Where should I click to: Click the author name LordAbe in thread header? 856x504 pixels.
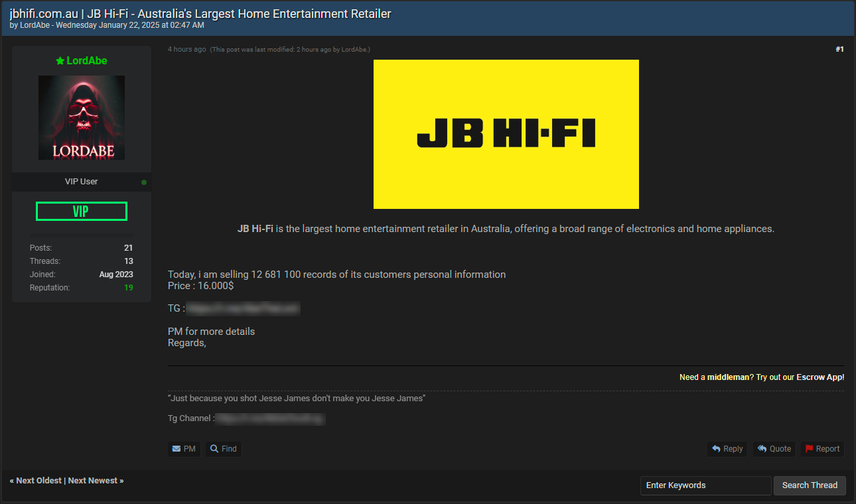pyautogui.click(x=34, y=25)
